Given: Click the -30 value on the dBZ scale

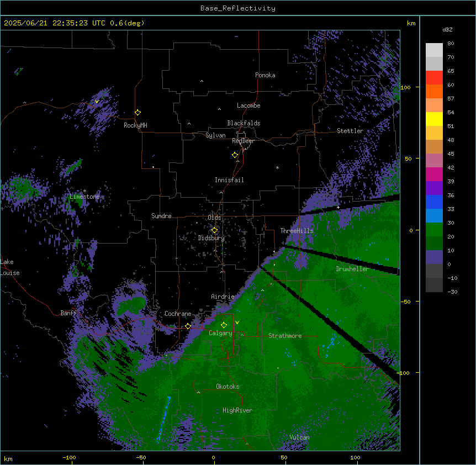Looking at the screenshot, I should (452, 292).
